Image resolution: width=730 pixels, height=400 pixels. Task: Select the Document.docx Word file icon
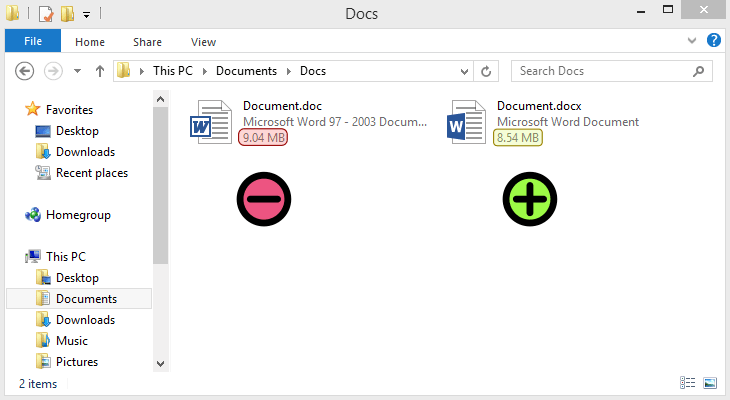pyautogui.click(x=465, y=123)
